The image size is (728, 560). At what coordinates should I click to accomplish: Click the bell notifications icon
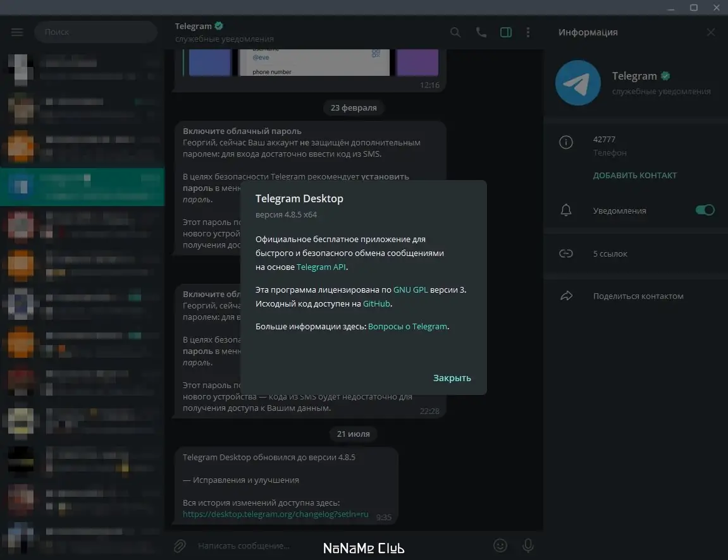tap(566, 210)
